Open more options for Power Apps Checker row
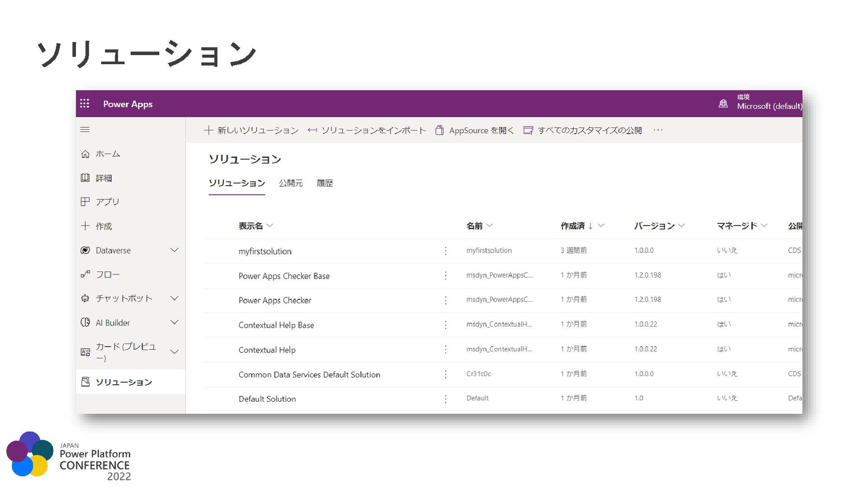The image size is (868, 488). [445, 300]
